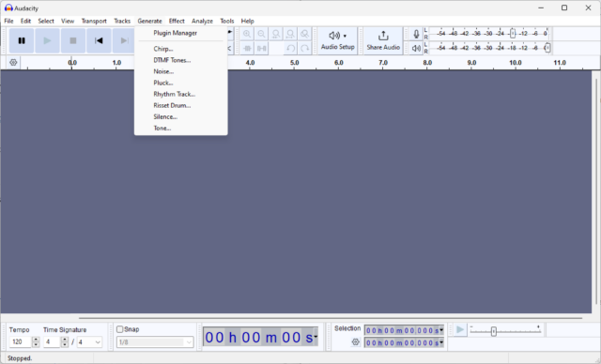Choose Silence... from Generate menu
This screenshot has height=364, width=601.
pyautogui.click(x=181, y=116)
